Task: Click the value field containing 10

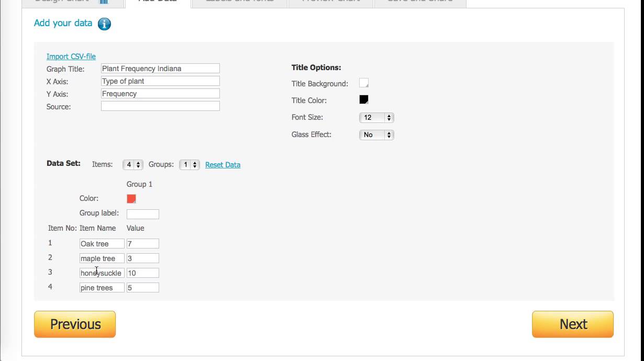Action: tap(143, 273)
